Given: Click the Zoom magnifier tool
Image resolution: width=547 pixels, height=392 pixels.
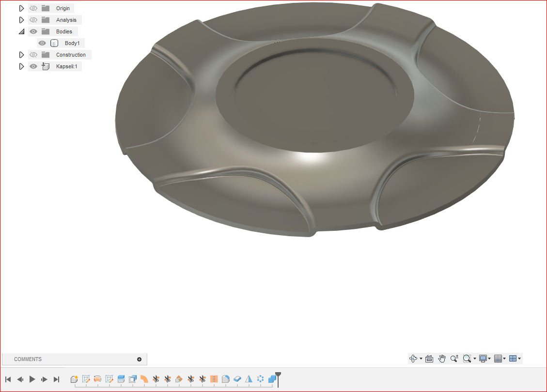Looking at the screenshot, I should click(x=453, y=358).
